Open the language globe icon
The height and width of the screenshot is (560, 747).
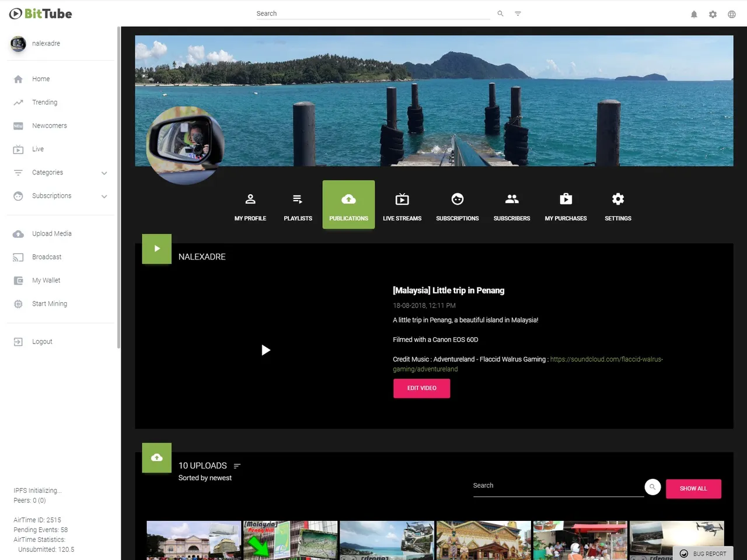(x=731, y=14)
